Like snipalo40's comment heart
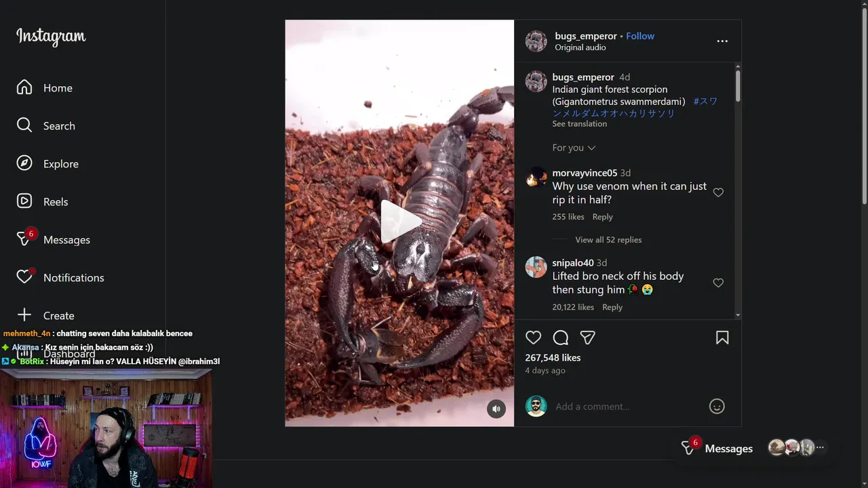Screen dimensions: 868x488 point(718,283)
